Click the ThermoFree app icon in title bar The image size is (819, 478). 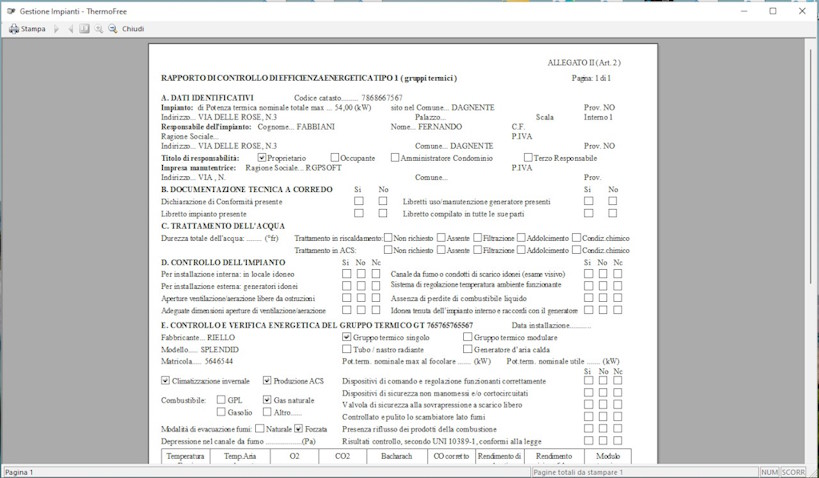(11, 11)
